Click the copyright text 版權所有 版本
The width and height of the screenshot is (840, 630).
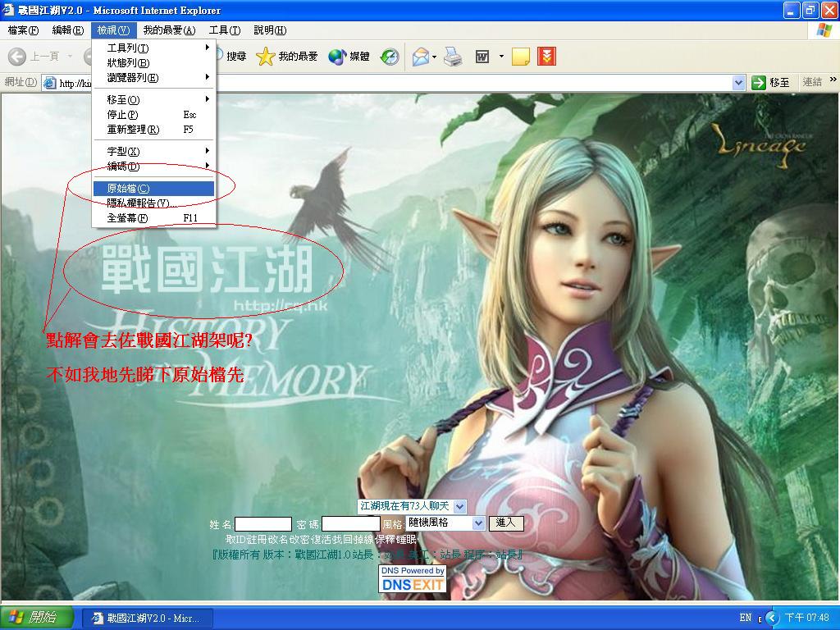[x=367, y=555]
